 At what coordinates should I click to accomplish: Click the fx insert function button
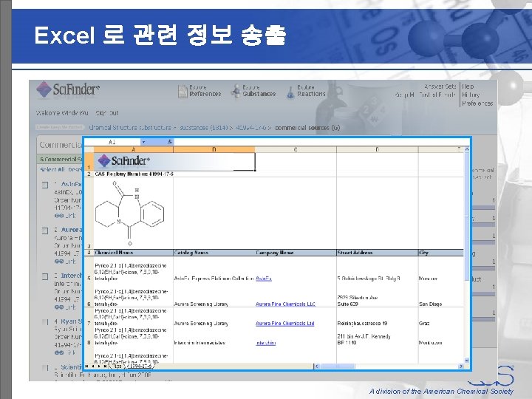[170, 142]
